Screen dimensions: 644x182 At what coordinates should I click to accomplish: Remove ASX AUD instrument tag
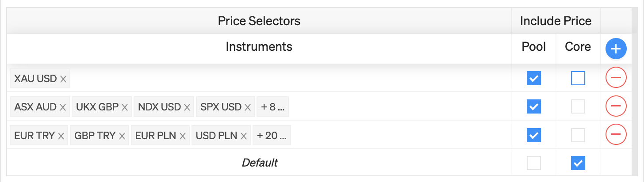click(63, 107)
